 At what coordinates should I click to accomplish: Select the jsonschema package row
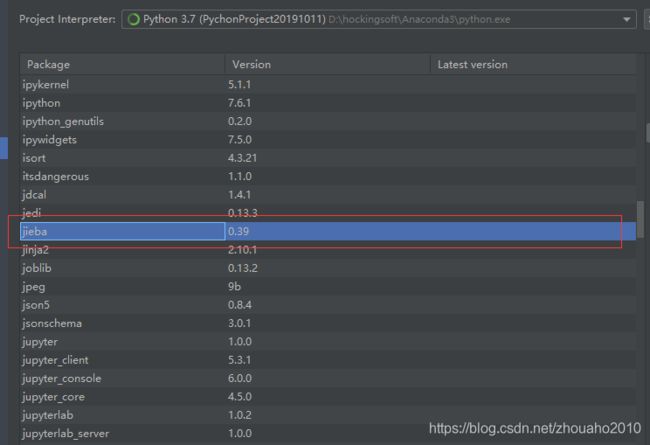[x=327, y=323]
